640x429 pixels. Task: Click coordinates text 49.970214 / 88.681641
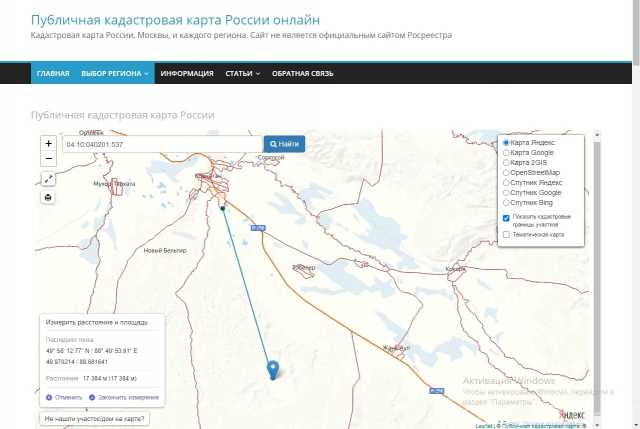click(x=77, y=362)
